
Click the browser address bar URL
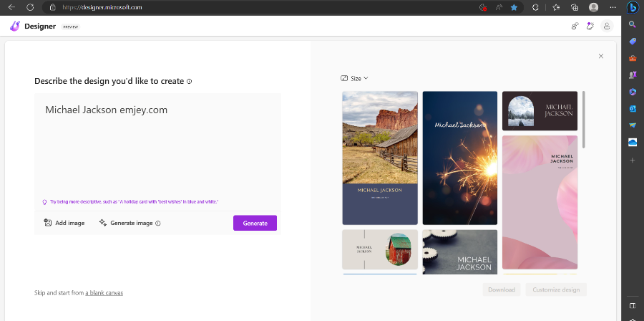click(102, 7)
